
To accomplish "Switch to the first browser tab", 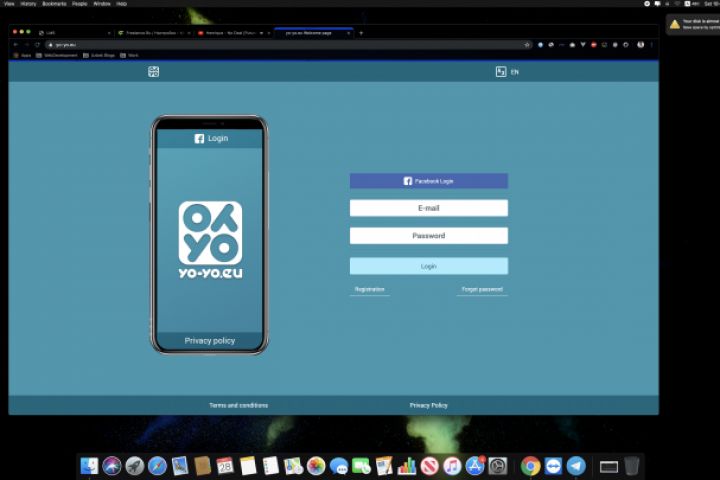I will [x=73, y=33].
